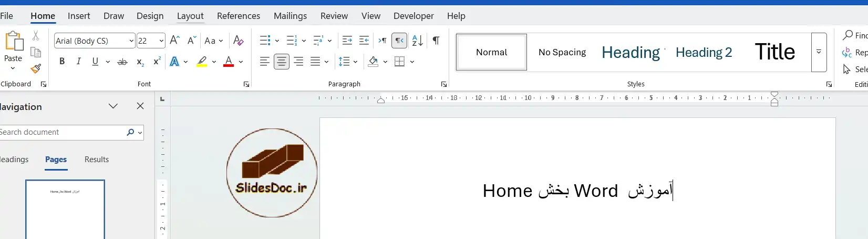Apply the Heading 2 style
Image resolution: width=868 pixels, height=239 pixels.
[704, 52]
